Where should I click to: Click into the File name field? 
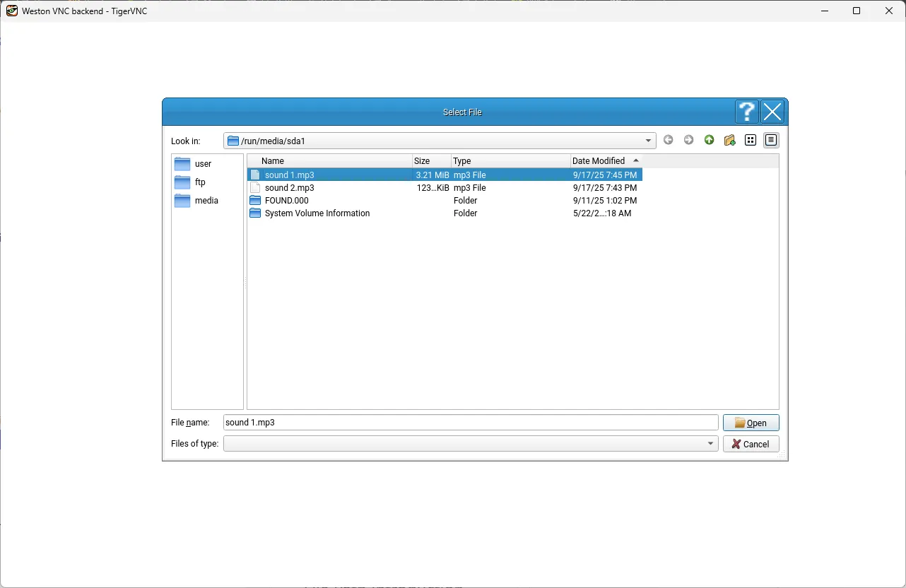pyautogui.click(x=470, y=423)
